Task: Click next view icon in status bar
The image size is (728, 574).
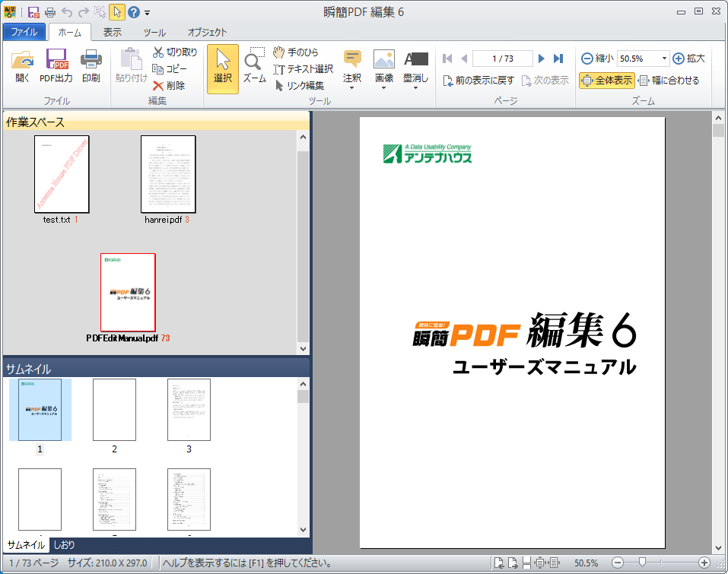Action: (x=513, y=563)
